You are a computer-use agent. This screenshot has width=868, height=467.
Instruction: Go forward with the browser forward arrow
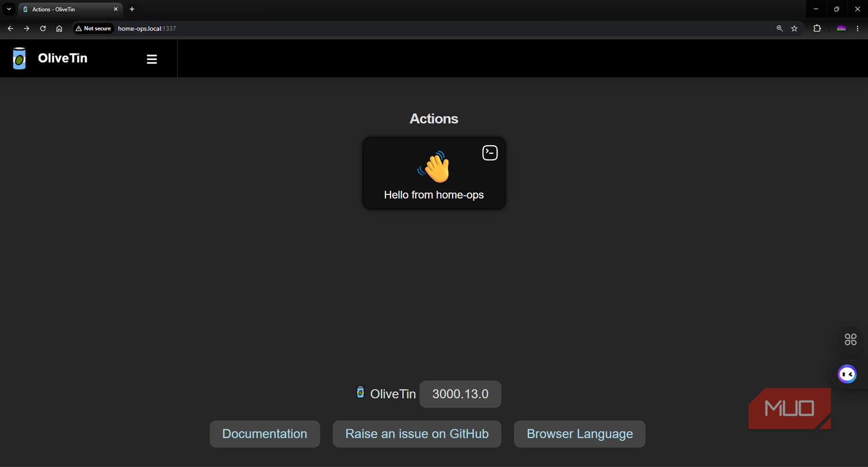[27, 28]
